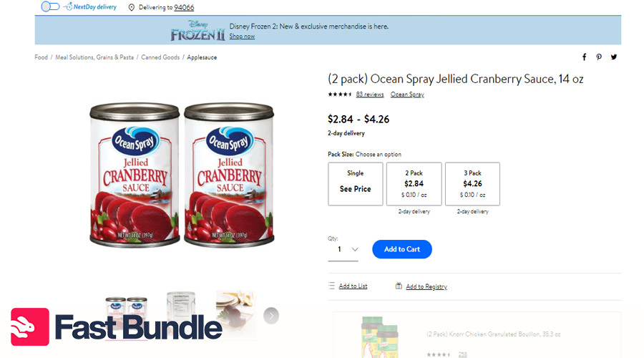This screenshot has height=358, width=644.
Task: Click Shop now in Frozen 2 banner
Action: tap(242, 37)
